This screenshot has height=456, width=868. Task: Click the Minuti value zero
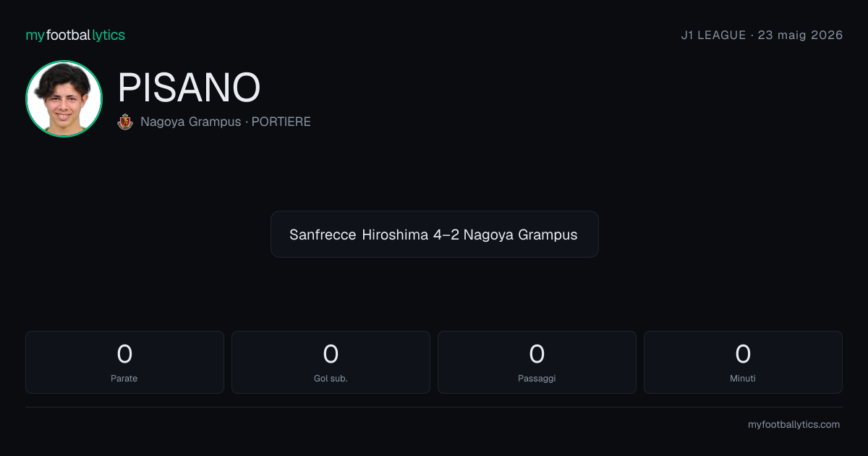coord(743,354)
